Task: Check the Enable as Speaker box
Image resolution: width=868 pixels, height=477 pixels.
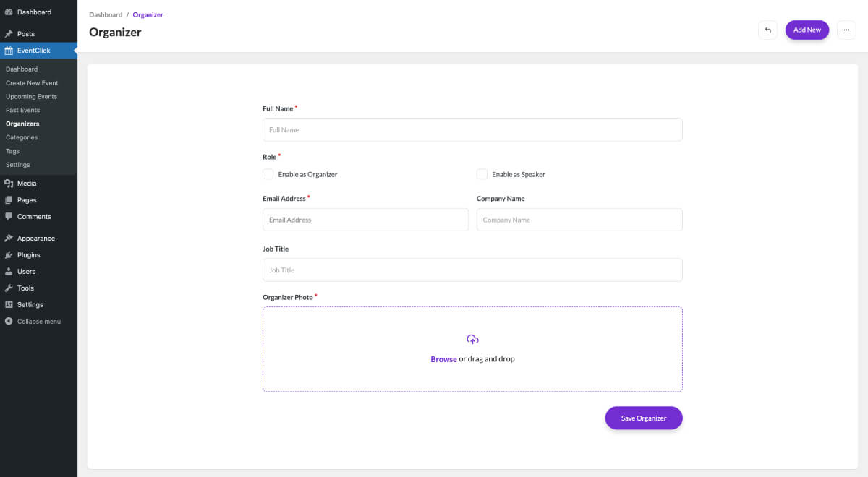Action: click(x=482, y=174)
